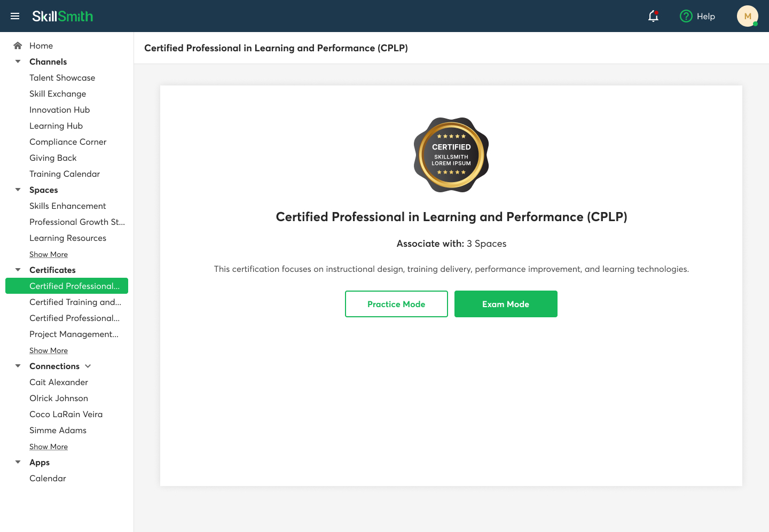Click the '3 Spaces' associate text

pyautogui.click(x=486, y=244)
